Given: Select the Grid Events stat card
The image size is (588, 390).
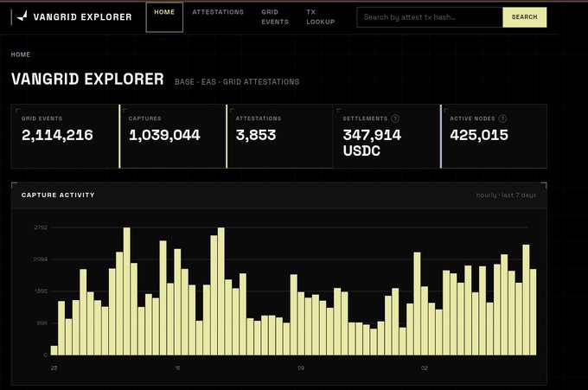Looking at the screenshot, I should pyautogui.click(x=65, y=136).
